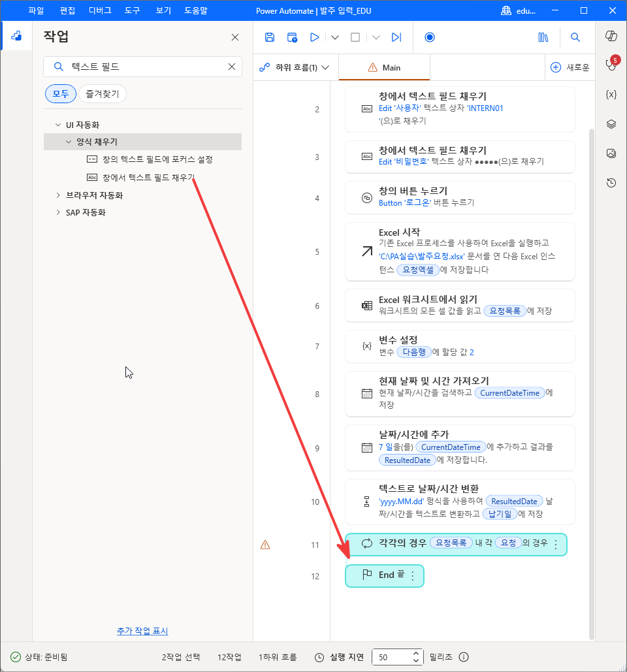Click the edu... account environment button
The image size is (627, 672).
click(519, 10)
